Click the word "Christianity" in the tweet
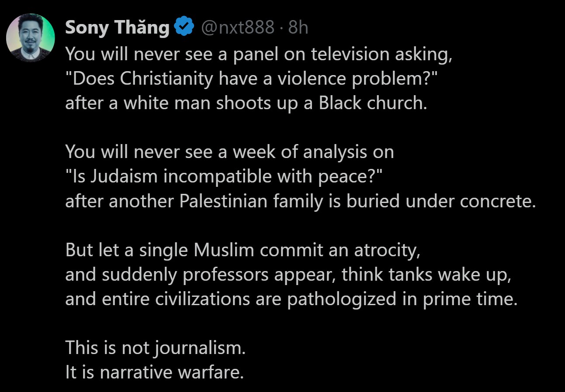 pos(166,79)
